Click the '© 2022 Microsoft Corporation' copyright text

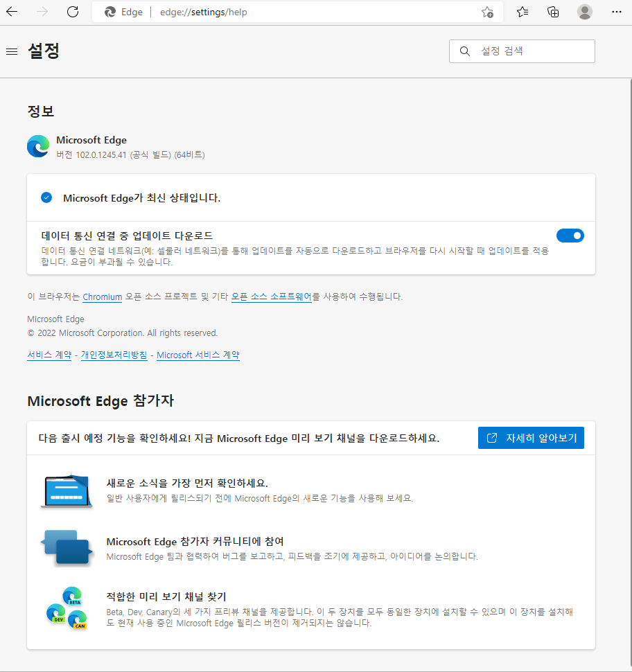122,333
